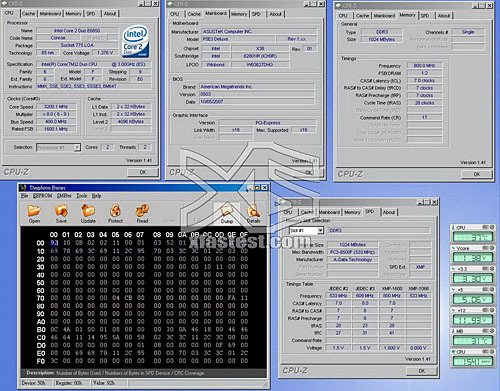
Task: Click the Vcore monitor gadget
Action: pos(472,255)
